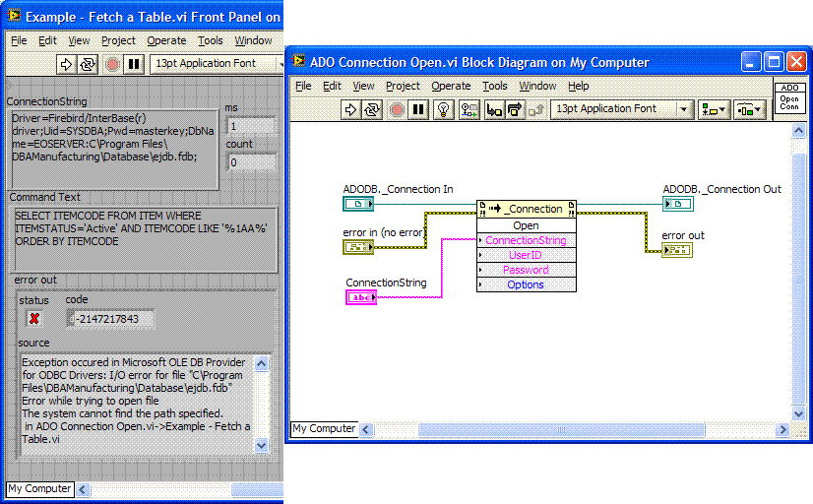Screen dimensions: 813x504
Task: Click My Computer label in Block Diagram
Action: pyautogui.click(x=324, y=429)
